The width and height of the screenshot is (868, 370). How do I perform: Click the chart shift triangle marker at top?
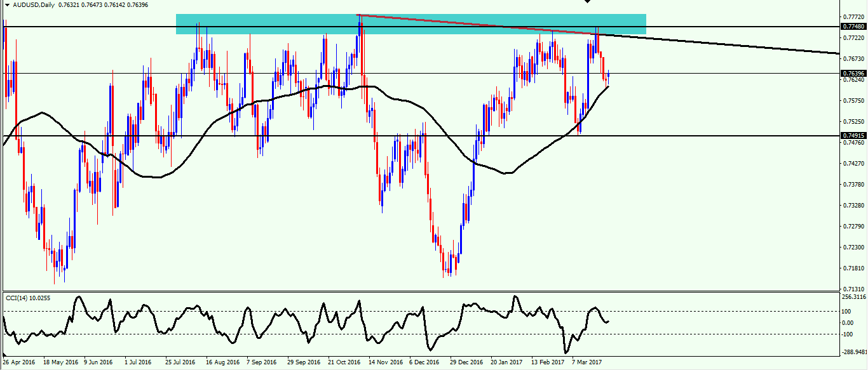click(x=588, y=1)
